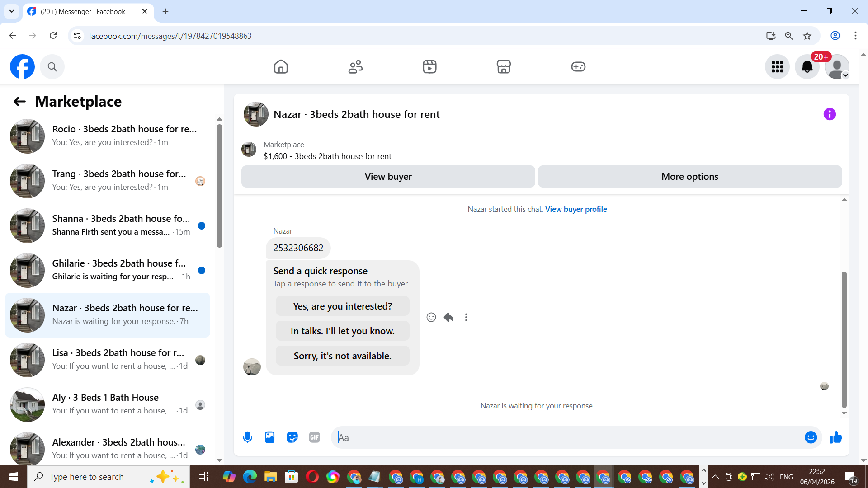Send quick response 'Sorry, it's not available.'
868x488 pixels.
point(342,356)
